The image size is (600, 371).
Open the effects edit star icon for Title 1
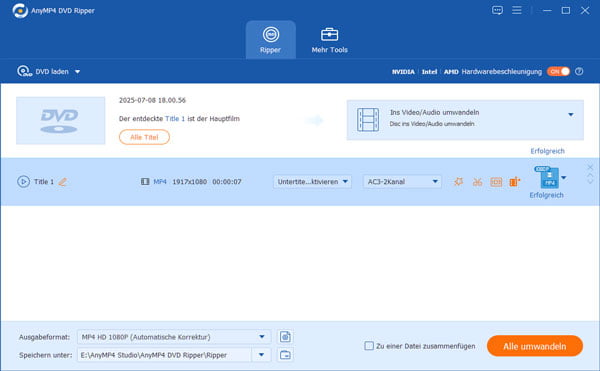(458, 182)
